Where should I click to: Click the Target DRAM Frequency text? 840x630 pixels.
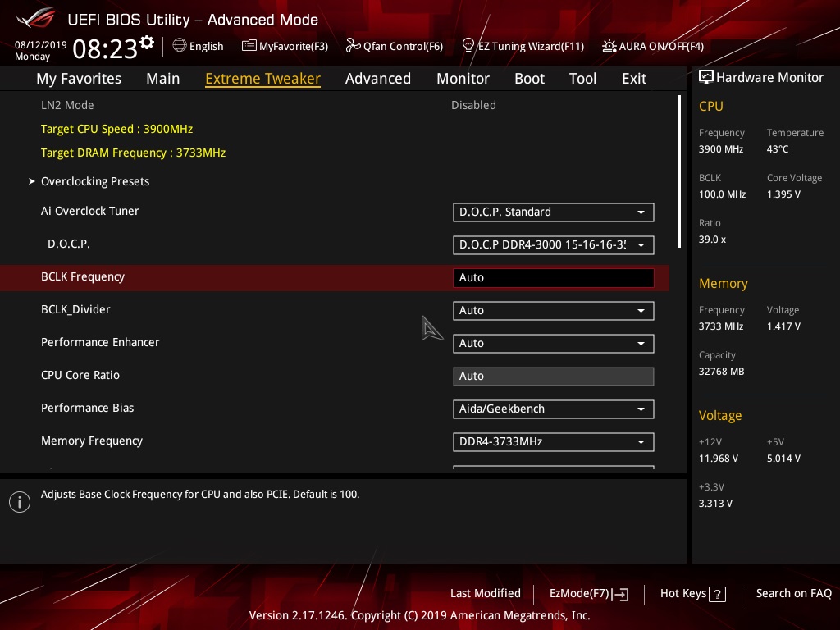tap(134, 153)
